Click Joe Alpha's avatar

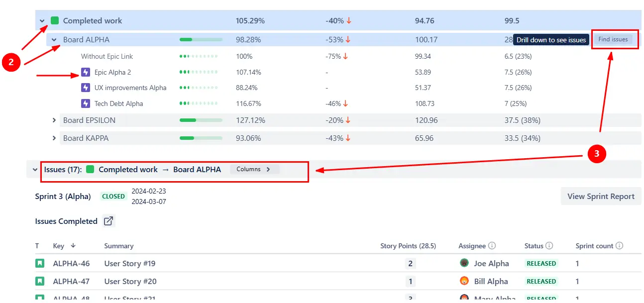(x=464, y=263)
